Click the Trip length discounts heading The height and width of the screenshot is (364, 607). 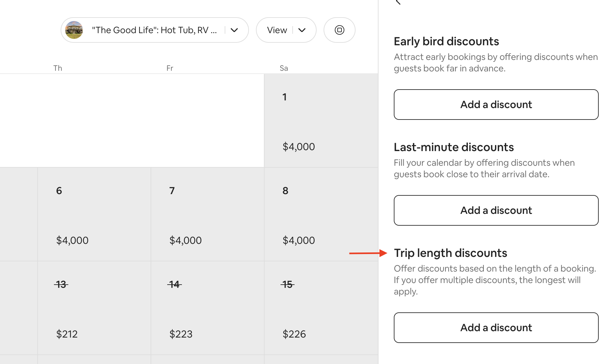[450, 253]
